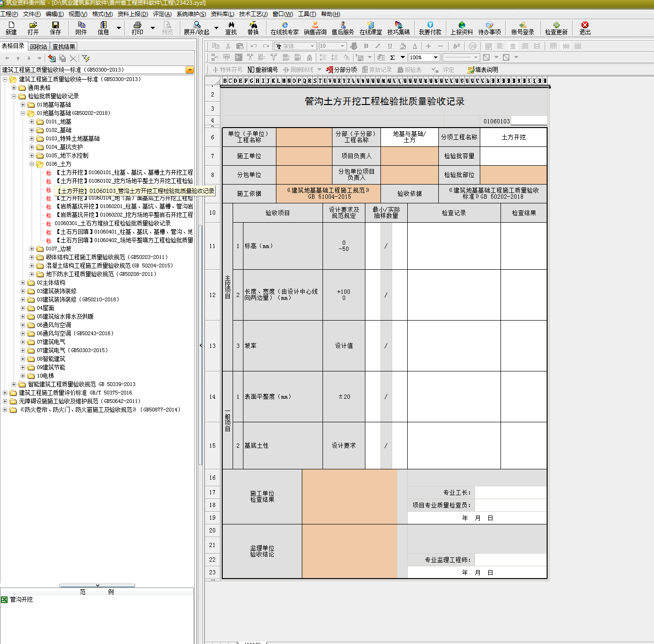Open the 附件 attachments tool
The width and height of the screenshot is (654, 644).
click(x=81, y=28)
